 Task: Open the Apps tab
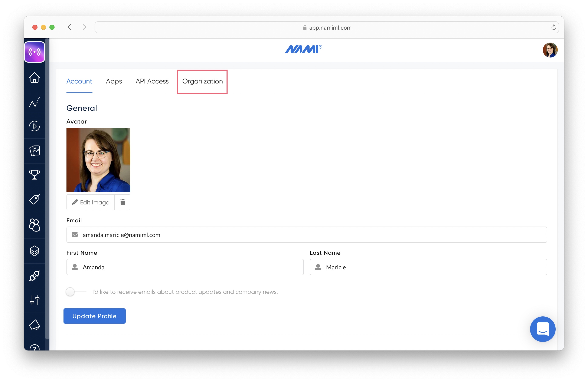click(114, 81)
